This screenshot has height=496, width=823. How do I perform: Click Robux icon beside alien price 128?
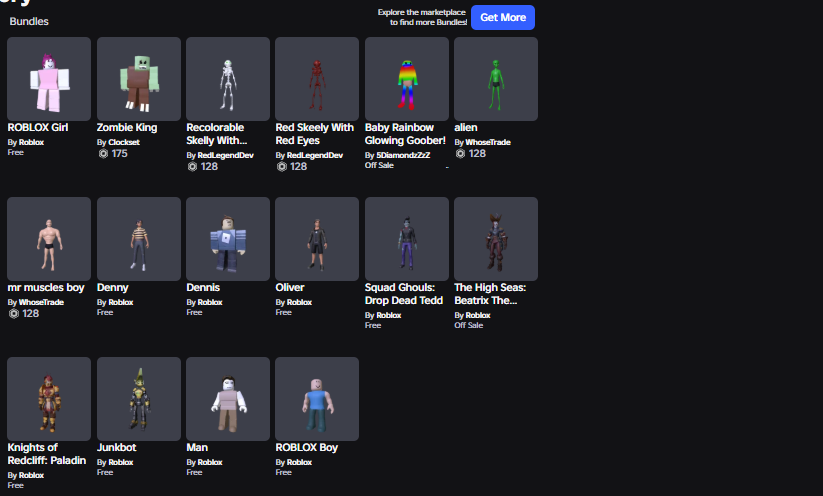pyautogui.click(x=460, y=154)
